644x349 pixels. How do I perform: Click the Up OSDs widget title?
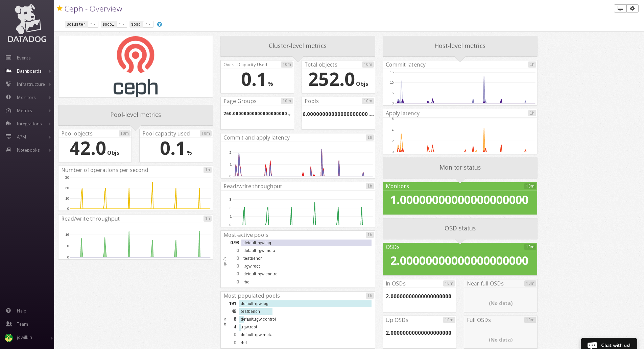point(397,320)
